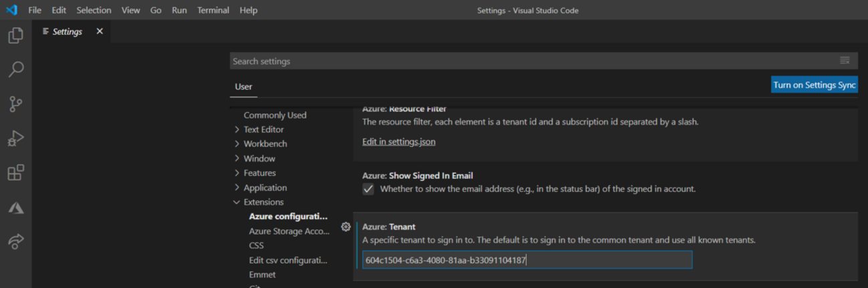The width and height of the screenshot is (868, 288).
Task: Click the Azure Tenant ID text field
Action: click(527, 260)
